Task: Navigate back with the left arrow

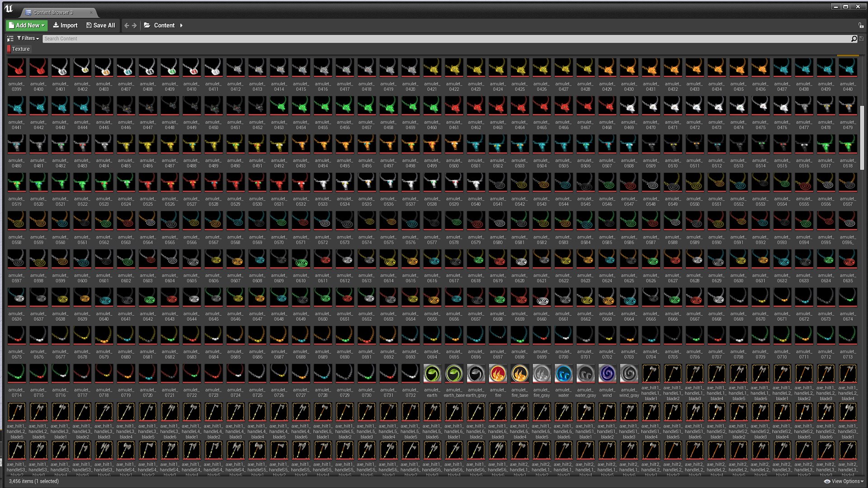Action: (127, 26)
